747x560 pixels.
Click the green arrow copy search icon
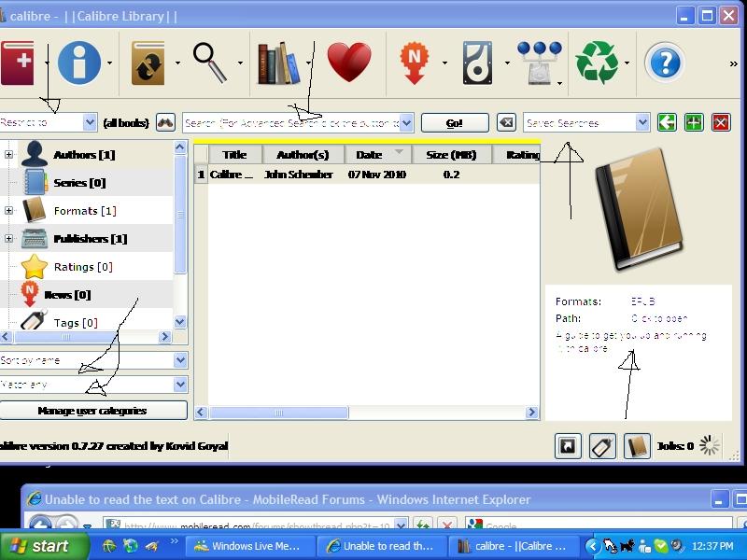(x=667, y=122)
